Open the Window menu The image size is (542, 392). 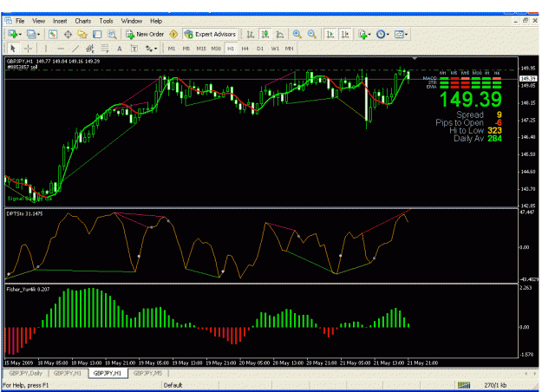131,21
